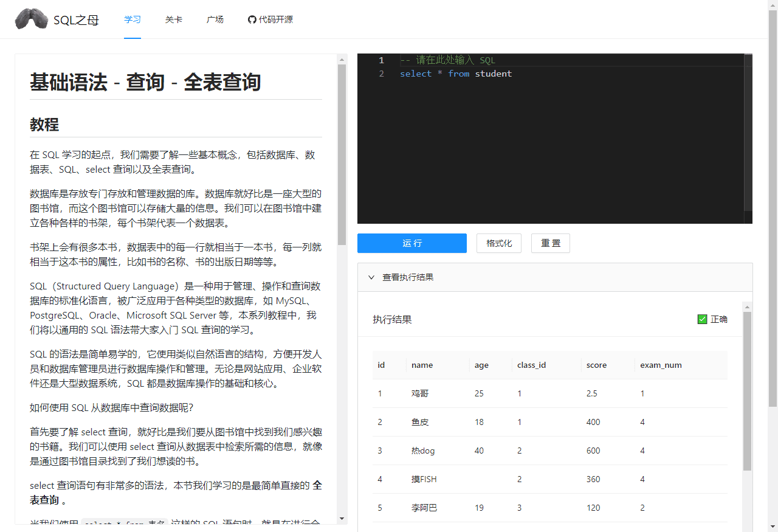The image size is (778, 532).
Task: Format the SQL code using 格式化
Action: (498, 243)
